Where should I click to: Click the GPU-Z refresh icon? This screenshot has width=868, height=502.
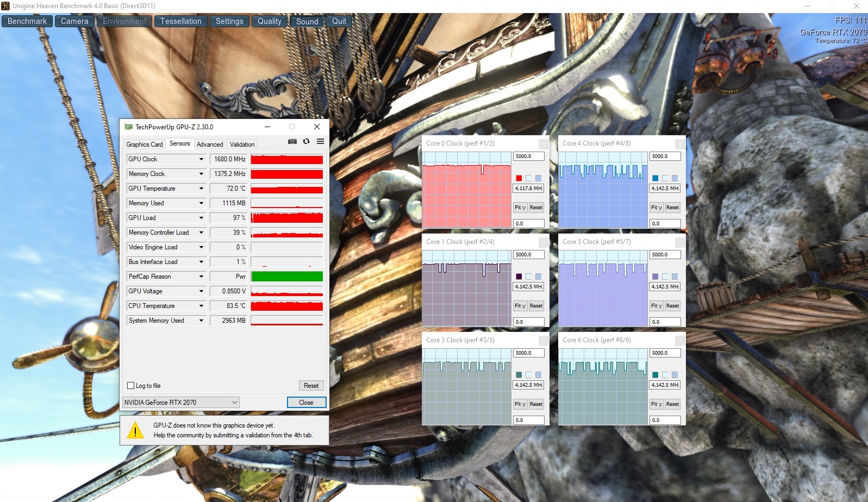tap(307, 141)
